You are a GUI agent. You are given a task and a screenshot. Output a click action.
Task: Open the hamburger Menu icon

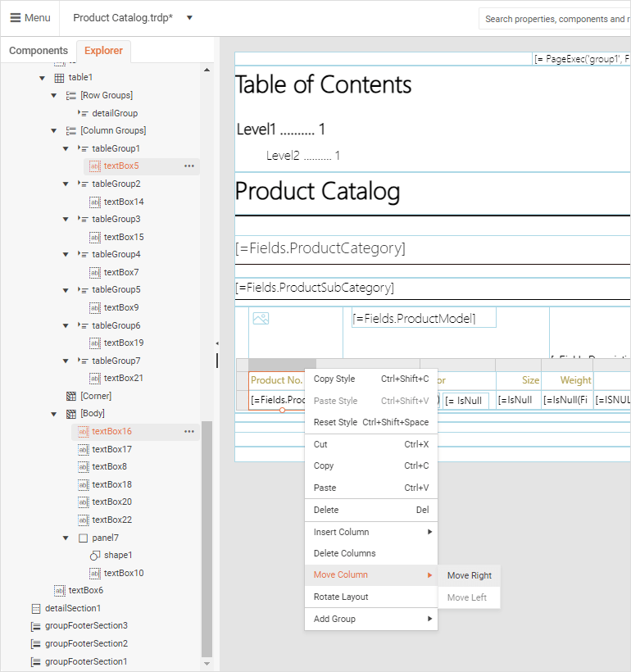16,17
